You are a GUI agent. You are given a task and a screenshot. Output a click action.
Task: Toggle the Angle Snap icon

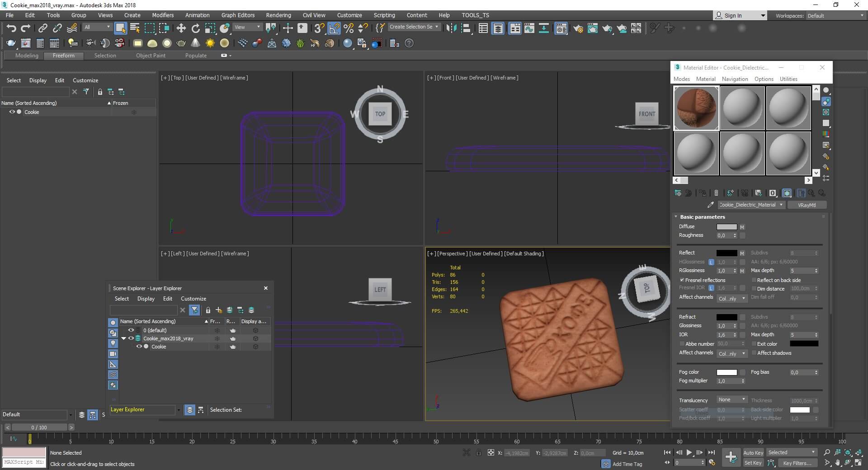[334, 28]
